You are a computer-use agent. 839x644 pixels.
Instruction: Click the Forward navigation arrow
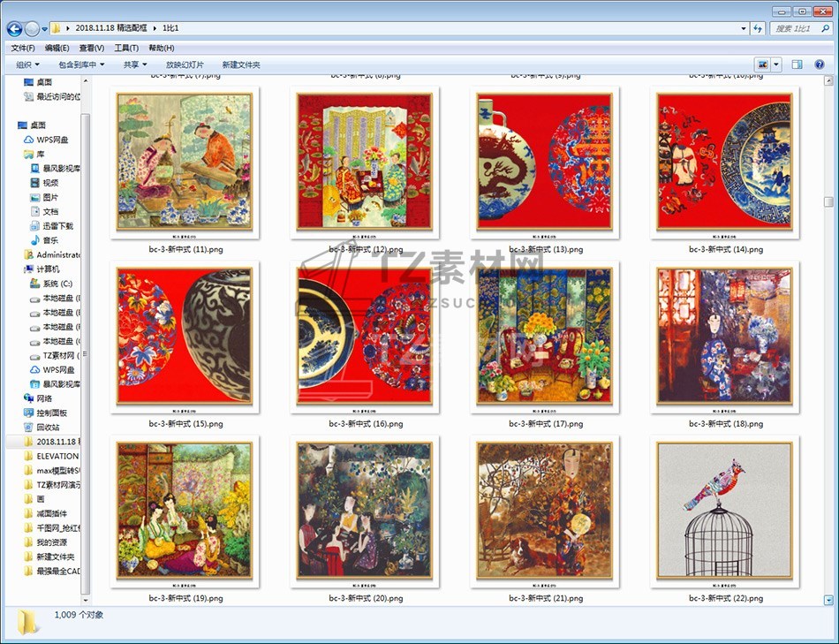32,28
